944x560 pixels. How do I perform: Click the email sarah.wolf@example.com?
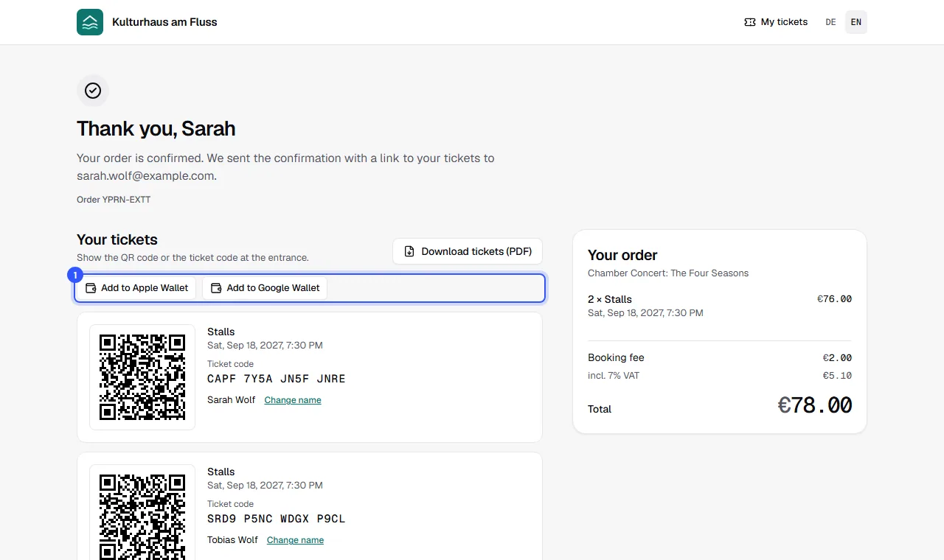click(145, 176)
